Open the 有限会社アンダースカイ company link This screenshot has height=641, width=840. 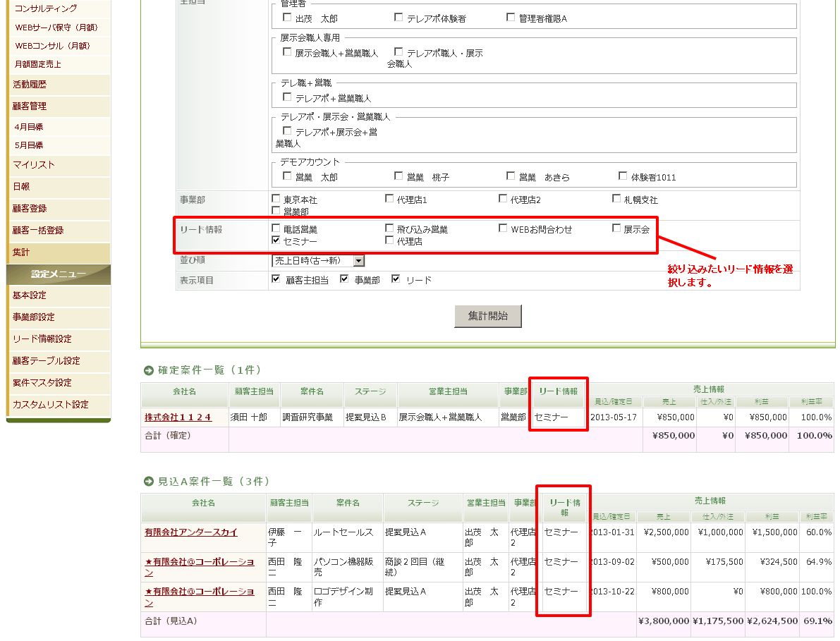click(190, 532)
